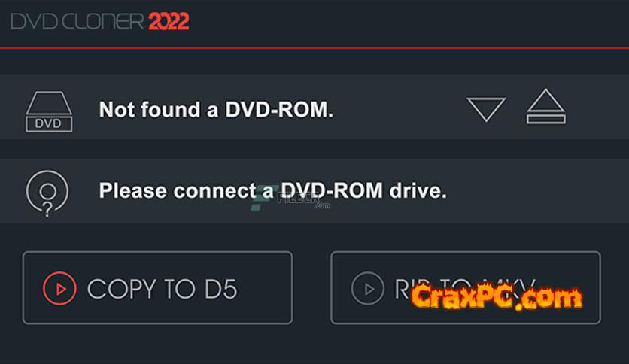This screenshot has height=364, width=629.
Task: Click the red header separator line
Action: (x=314, y=48)
